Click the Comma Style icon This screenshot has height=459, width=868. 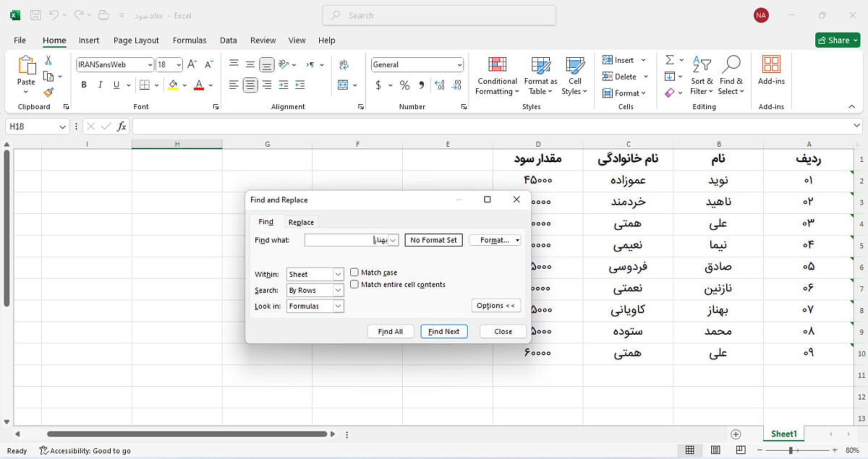(x=421, y=85)
